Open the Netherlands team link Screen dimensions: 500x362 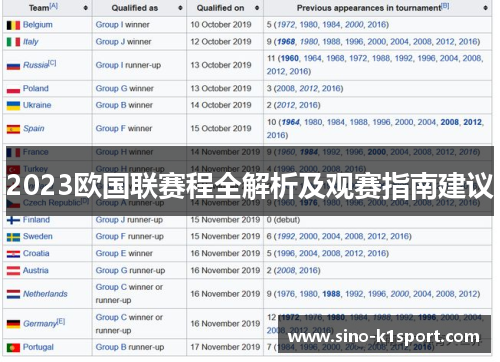(45, 294)
